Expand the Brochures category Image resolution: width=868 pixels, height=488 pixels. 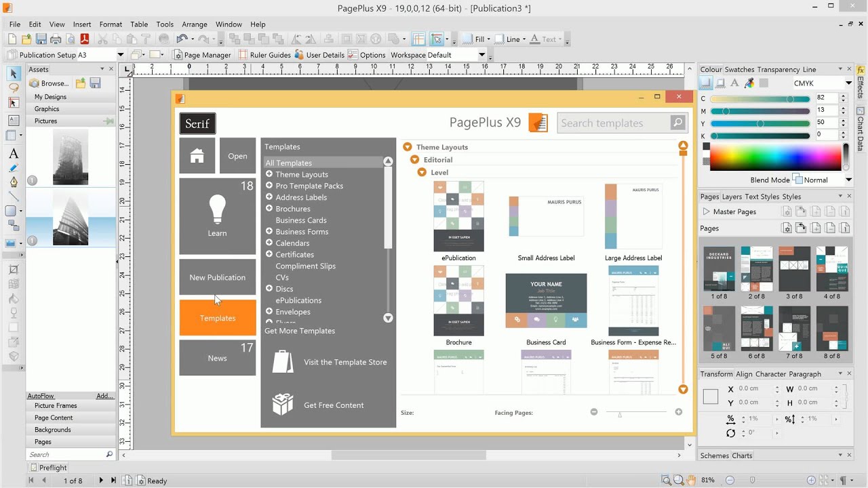tap(269, 208)
